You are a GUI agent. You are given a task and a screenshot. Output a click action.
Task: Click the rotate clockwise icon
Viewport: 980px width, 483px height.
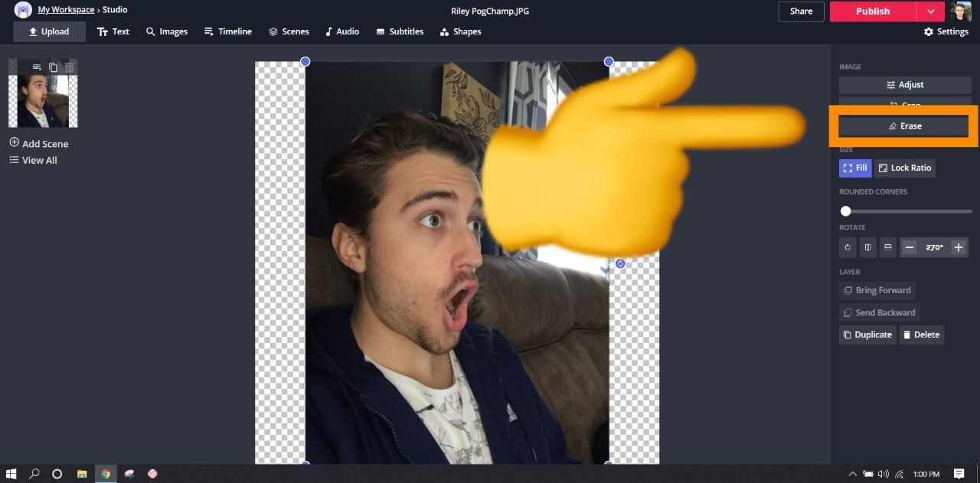tap(848, 247)
